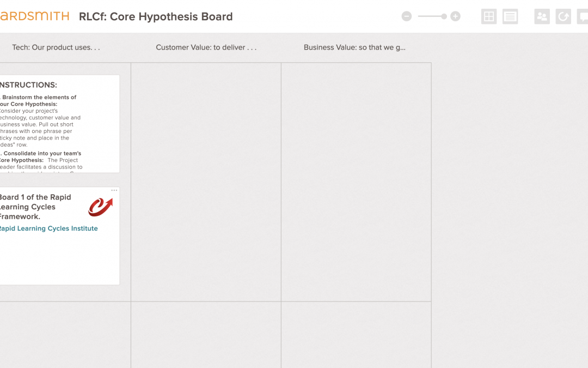588x368 pixels.
Task: Open the comments chat icon
Action: pyautogui.click(x=583, y=16)
